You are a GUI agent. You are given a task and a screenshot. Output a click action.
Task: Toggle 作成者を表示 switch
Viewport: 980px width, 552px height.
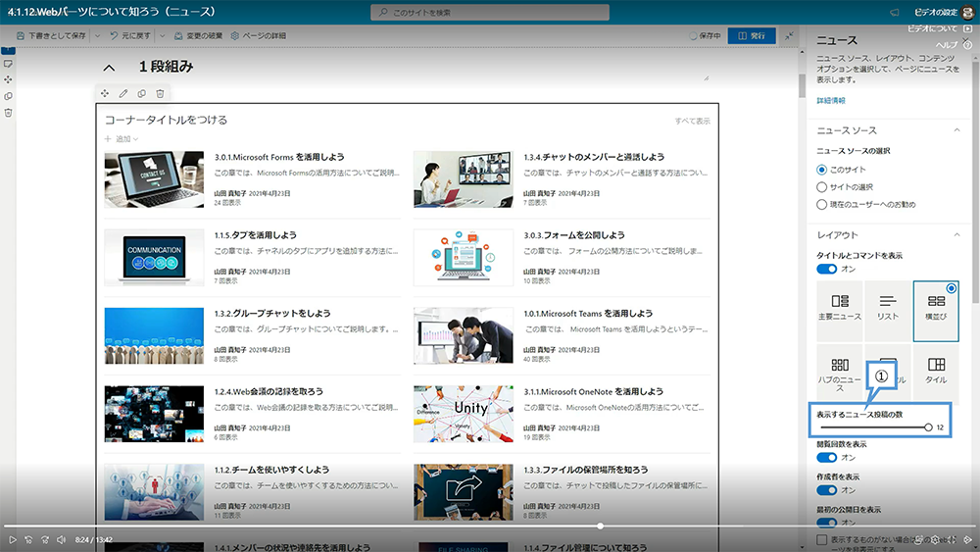pos(827,490)
